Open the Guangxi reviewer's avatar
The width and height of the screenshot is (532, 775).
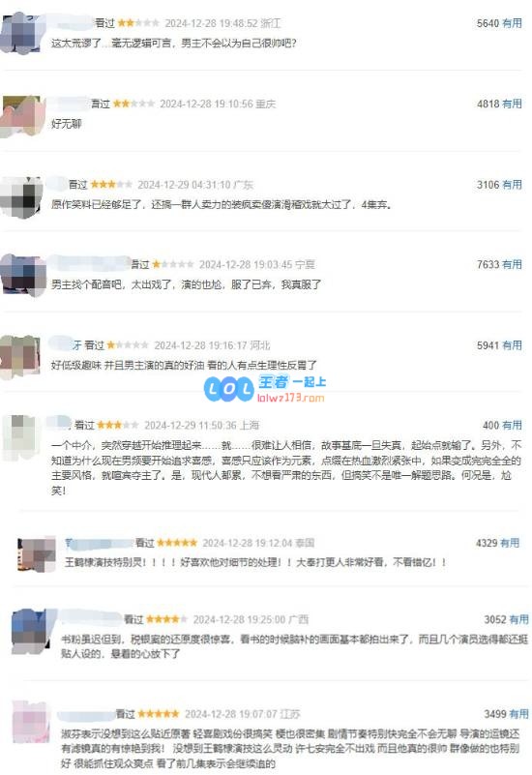(x=33, y=632)
